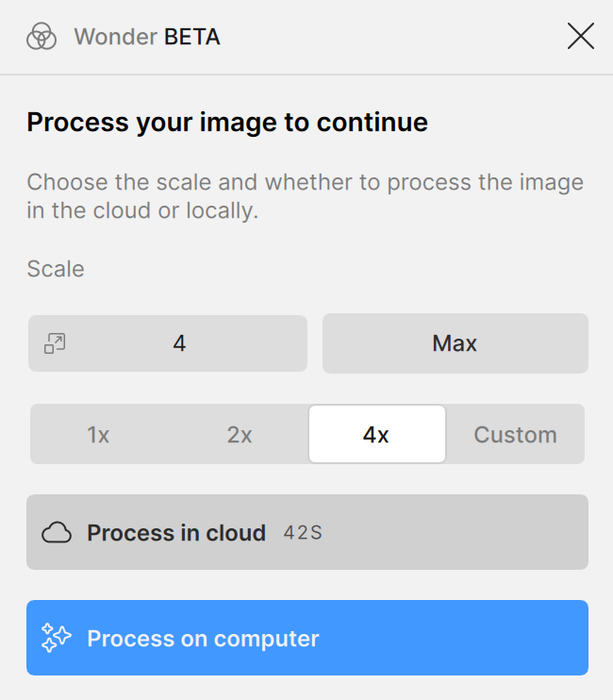Image resolution: width=613 pixels, height=700 pixels.
Task: Click the 'Process your image to continue' heading
Action: click(227, 122)
